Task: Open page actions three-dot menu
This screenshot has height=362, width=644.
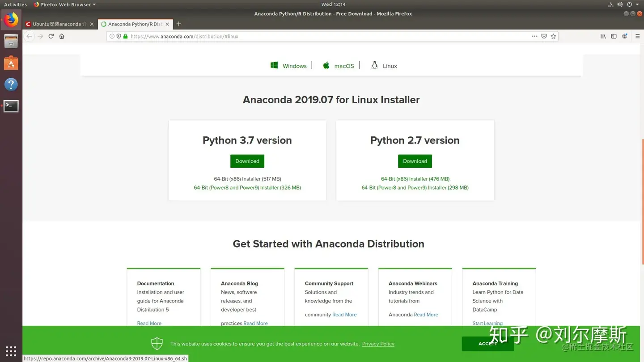Action: tap(534, 36)
